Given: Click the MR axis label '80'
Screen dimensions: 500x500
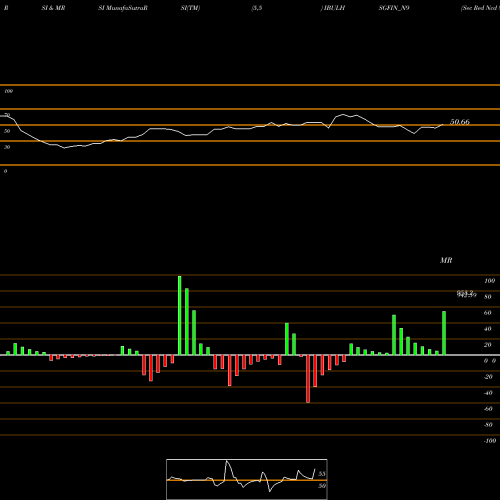Looking at the screenshot, I should coord(488,297).
